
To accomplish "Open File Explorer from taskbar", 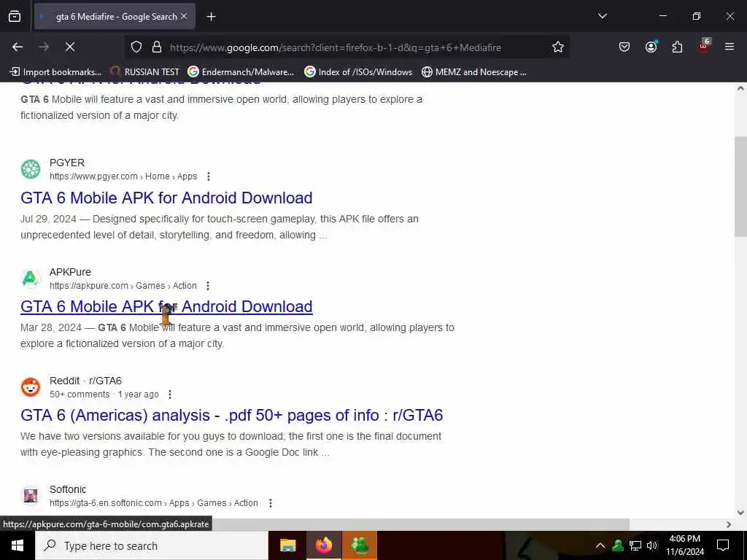I will pos(287,545).
